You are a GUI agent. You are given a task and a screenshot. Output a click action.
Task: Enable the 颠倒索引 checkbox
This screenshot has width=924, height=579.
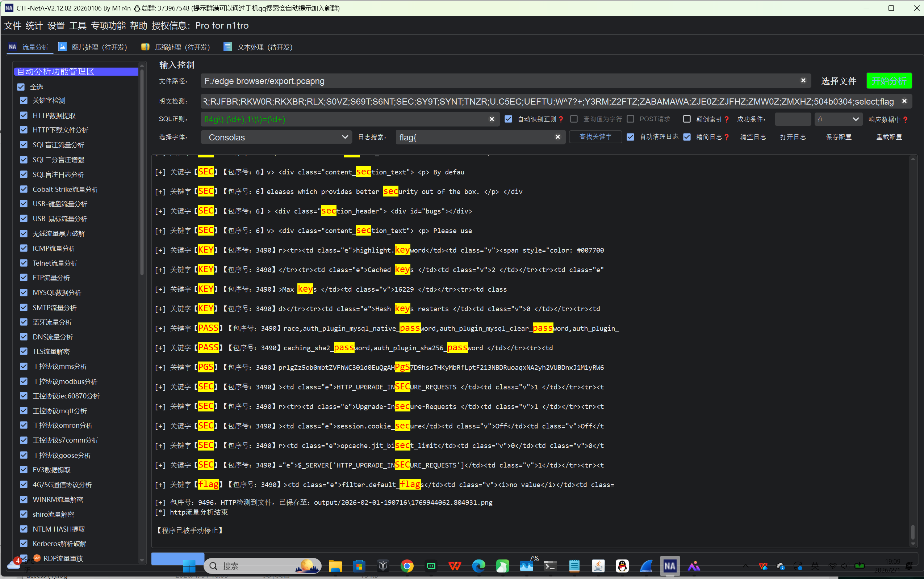pos(687,119)
